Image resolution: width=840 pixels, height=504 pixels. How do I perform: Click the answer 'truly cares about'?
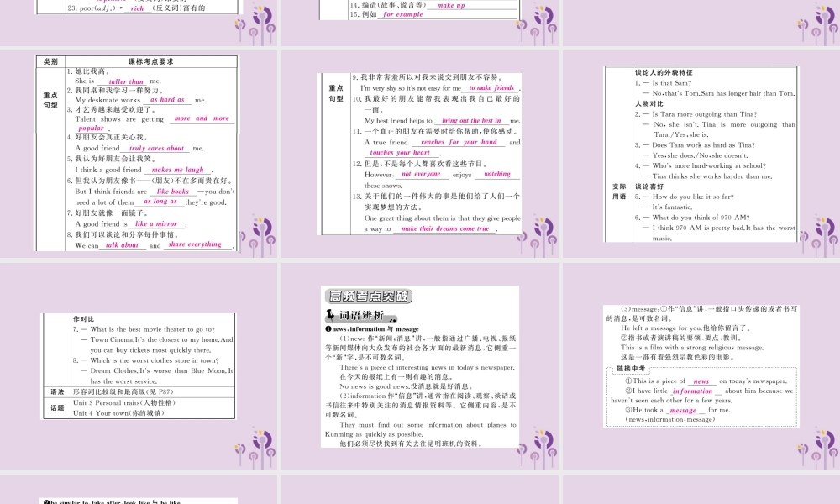pyautogui.click(x=156, y=149)
